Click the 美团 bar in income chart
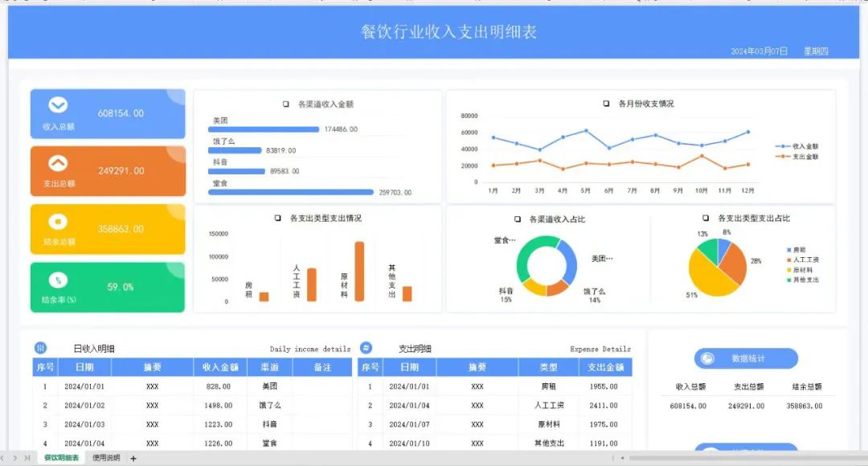The height and width of the screenshot is (466, 868). (x=264, y=129)
